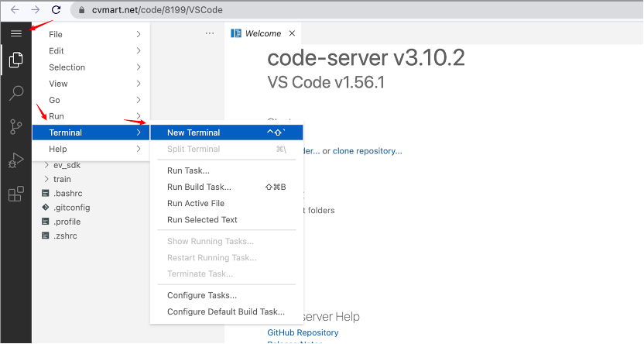
Task: Reload the page with browser refresh icon
Action: tap(56, 10)
